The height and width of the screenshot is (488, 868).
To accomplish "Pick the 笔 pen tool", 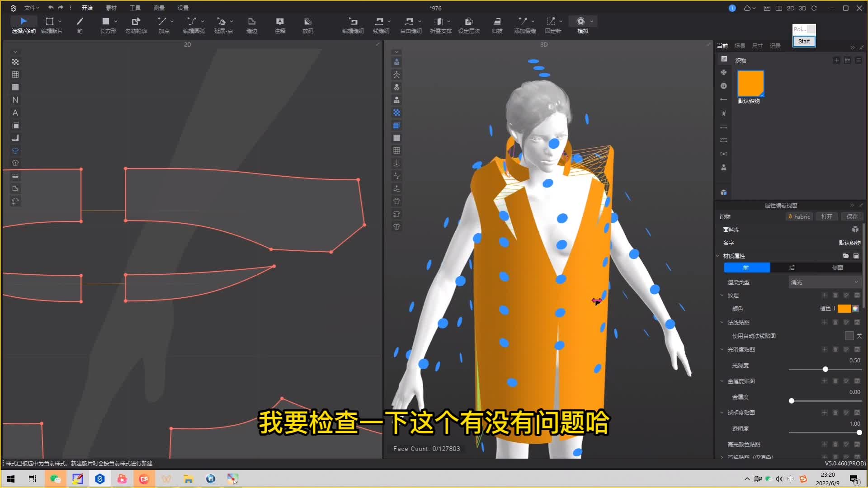I will 80,25.
